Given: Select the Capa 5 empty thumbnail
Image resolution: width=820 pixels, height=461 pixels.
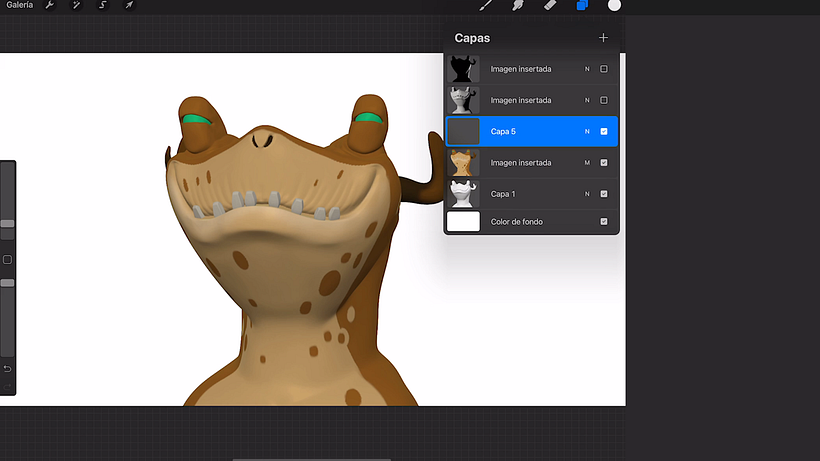Looking at the screenshot, I should click(463, 131).
